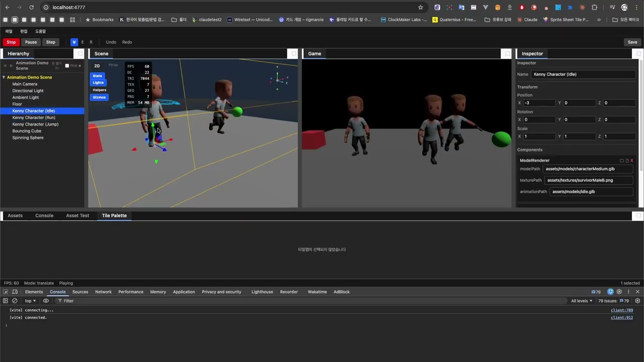Remove the ModelRenderer component with the X icon
644x362 pixels.
(632, 160)
